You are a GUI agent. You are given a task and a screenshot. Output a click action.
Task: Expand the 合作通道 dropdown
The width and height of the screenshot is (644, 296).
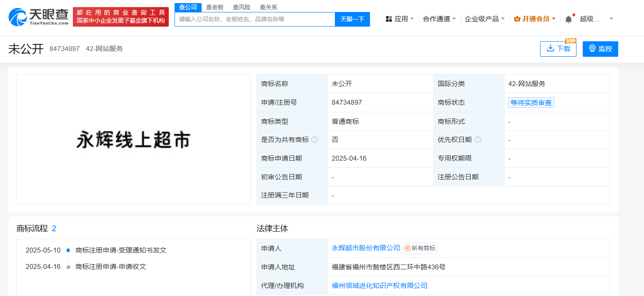click(439, 19)
